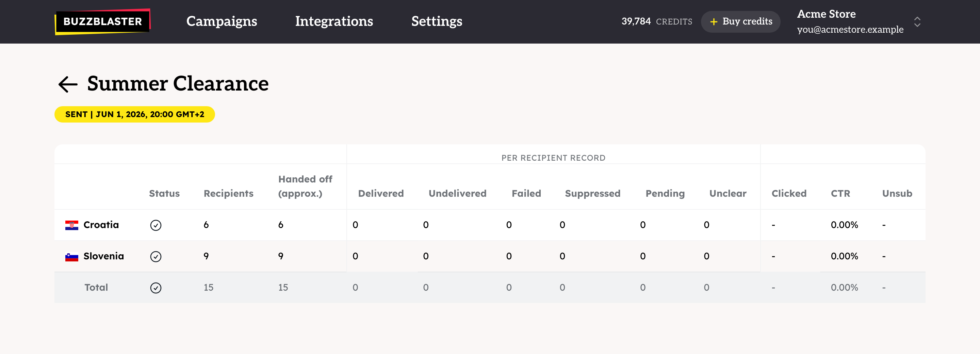This screenshot has height=354, width=980.
Task: Click the BuzzBlaster logo
Action: tap(103, 21)
